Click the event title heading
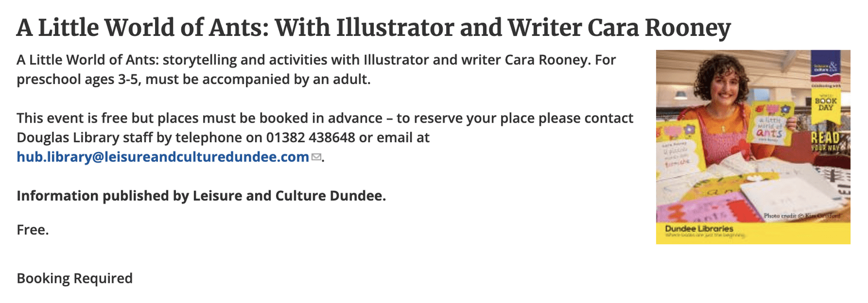The image size is (868, 303). 374,27
